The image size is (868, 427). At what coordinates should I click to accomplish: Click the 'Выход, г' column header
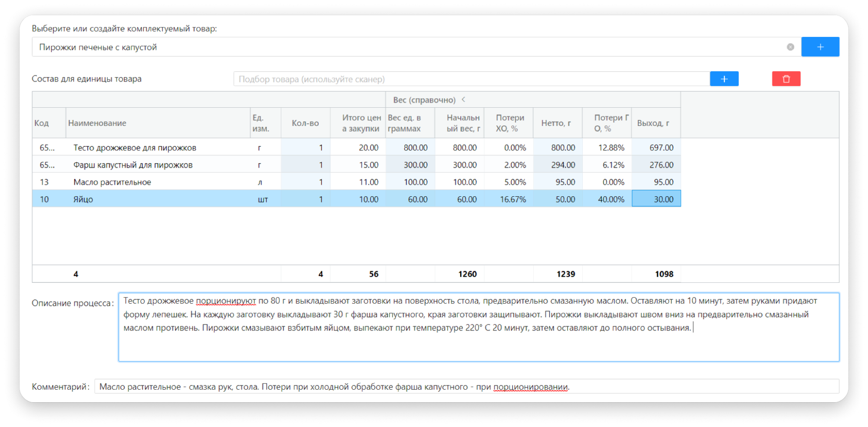[653, 123]
